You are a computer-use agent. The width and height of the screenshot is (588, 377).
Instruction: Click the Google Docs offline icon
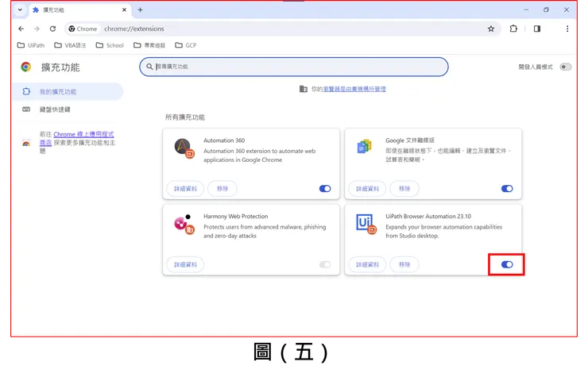tap(364, 147)
